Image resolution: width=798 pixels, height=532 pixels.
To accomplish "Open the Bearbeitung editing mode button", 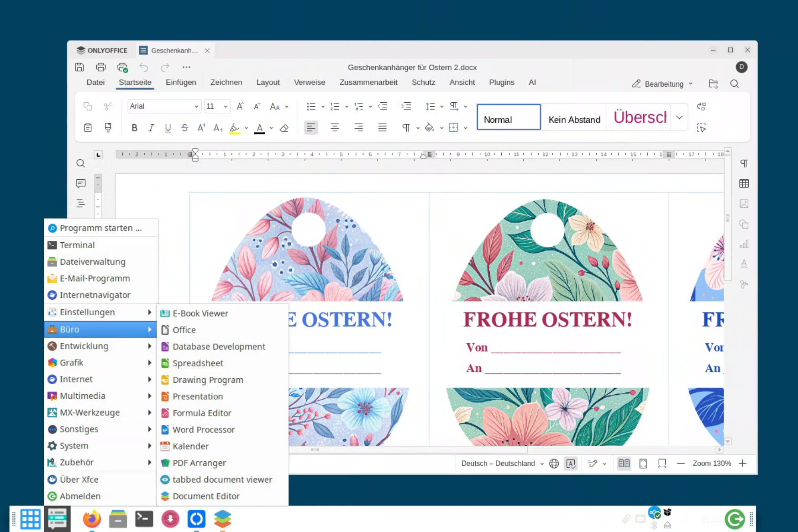I will 662,84.
